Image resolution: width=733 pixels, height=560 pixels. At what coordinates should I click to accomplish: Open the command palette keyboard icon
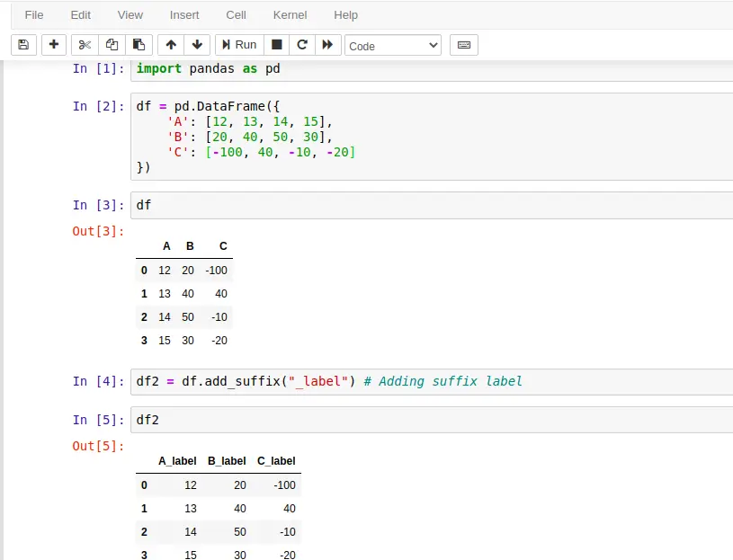pos(462,44)
